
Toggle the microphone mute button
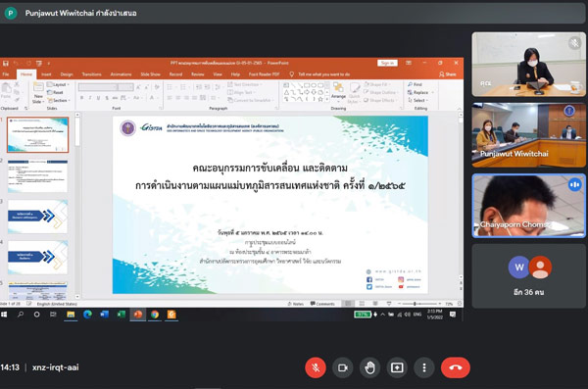[316, 367]
